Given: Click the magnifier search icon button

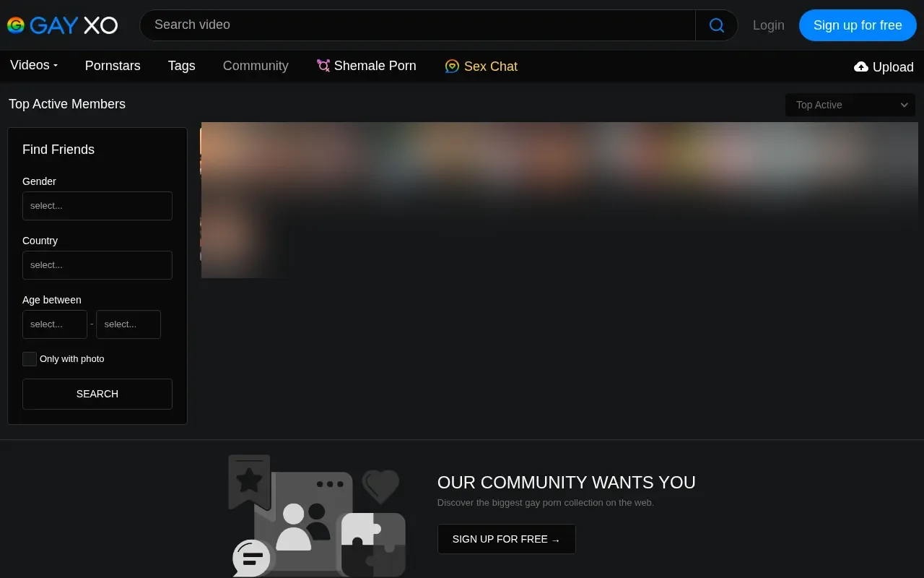Looking at the screenshot, I should (x=716, y=25).
